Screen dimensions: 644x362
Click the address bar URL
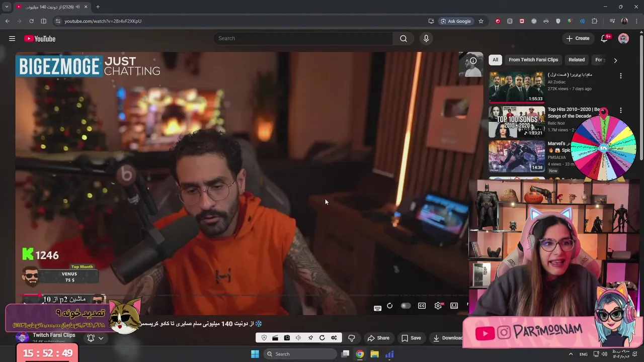(103, 21)
